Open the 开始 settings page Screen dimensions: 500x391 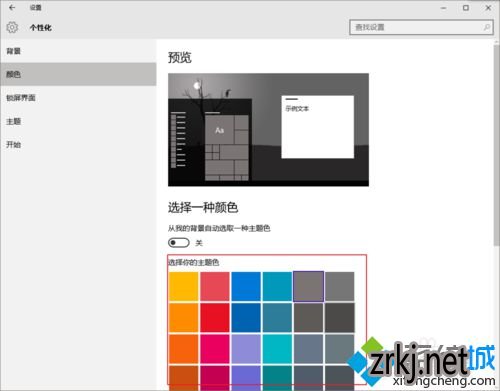[78, 145]
